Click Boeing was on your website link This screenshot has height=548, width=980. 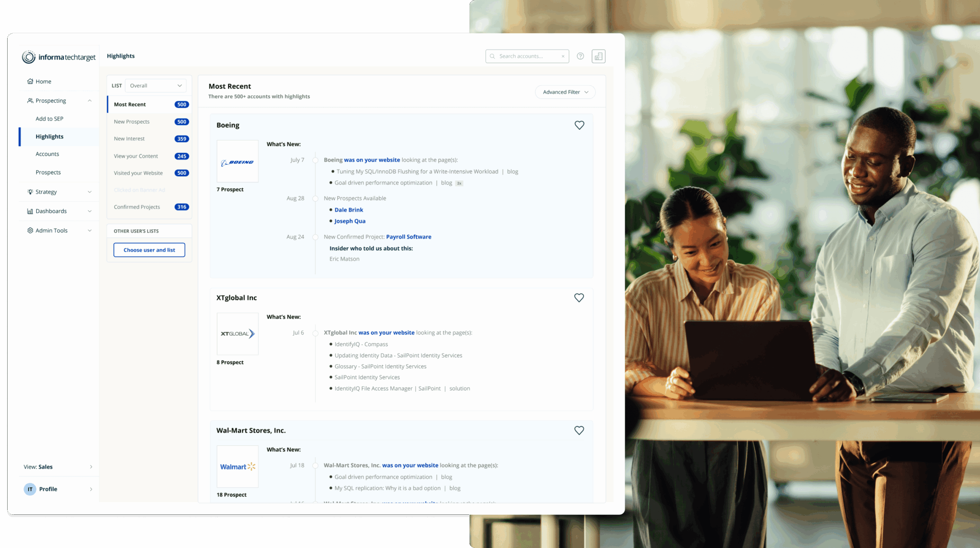click(x=372, y=160)
